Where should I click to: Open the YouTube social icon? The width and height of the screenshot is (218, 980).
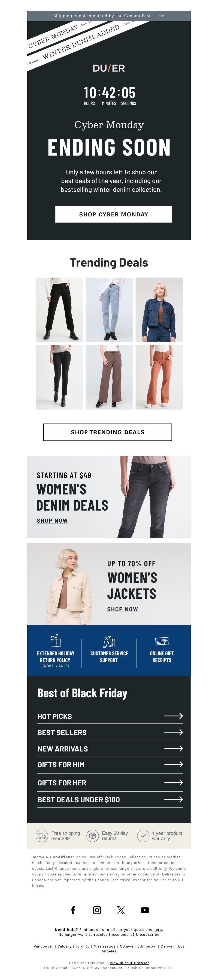[145, 910]
